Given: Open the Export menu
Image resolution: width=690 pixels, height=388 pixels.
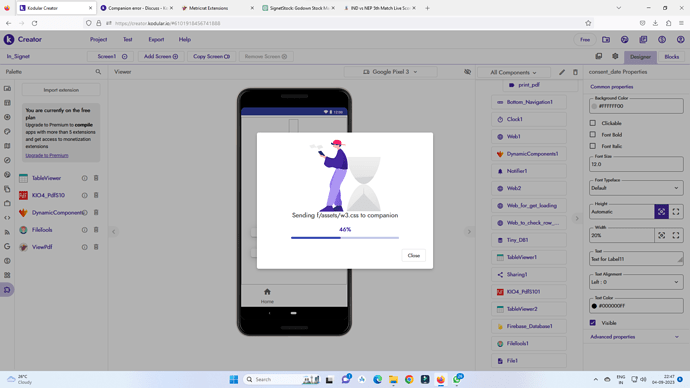Looking at the screenshot, I should pos(156,40).
